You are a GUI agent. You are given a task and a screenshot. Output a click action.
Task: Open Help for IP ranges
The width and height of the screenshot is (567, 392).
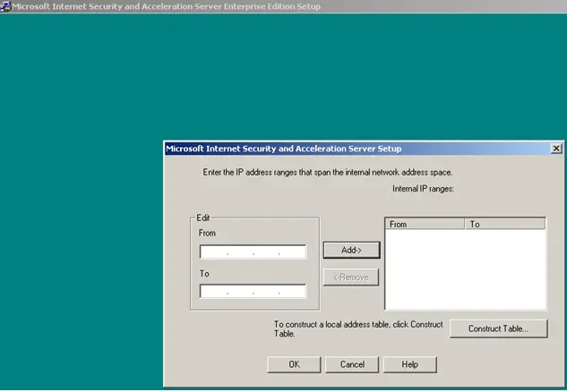tap(409, 364)
